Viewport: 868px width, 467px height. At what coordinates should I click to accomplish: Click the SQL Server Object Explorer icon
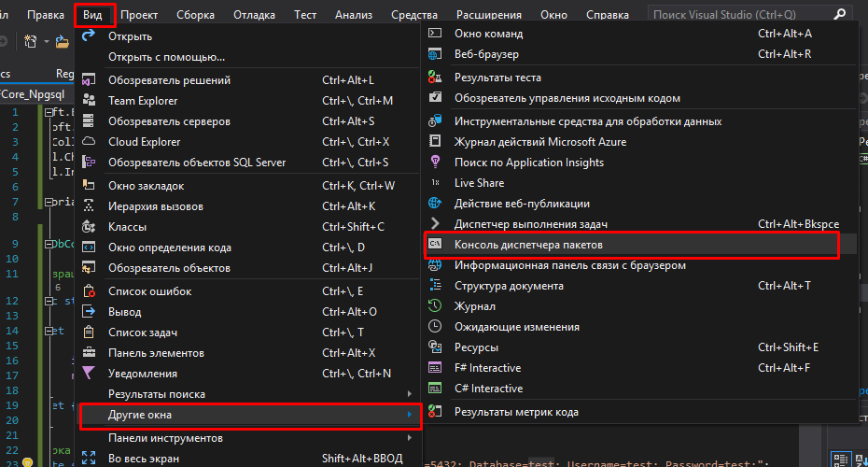[89, 162]
